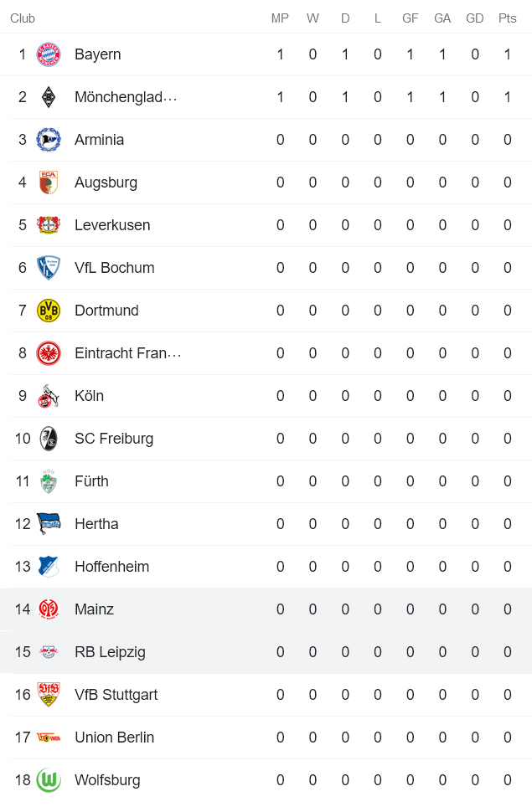Click the Mönchengladbach club badge
The image size is (532, 812).
point(49,96)
